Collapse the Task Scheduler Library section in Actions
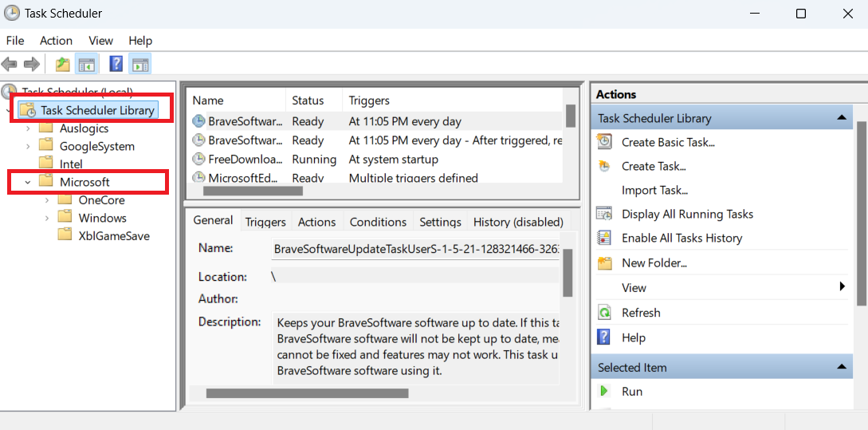The image size is (868, 430). tap(842, 117)
